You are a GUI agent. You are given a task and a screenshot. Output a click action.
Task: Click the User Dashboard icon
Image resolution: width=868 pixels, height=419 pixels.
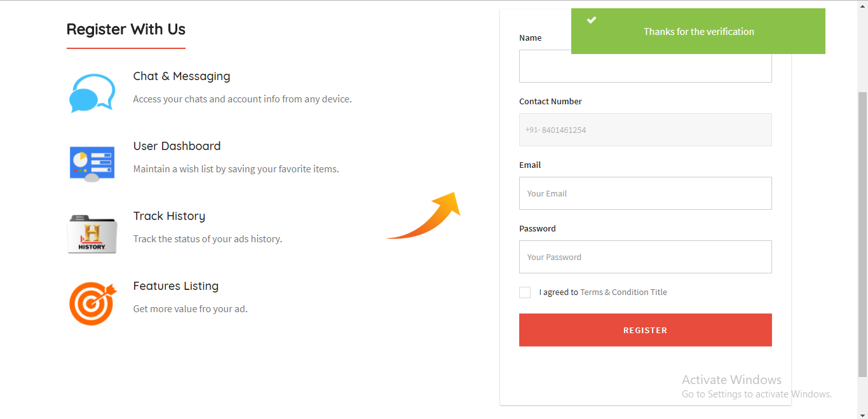click(92, 163)
